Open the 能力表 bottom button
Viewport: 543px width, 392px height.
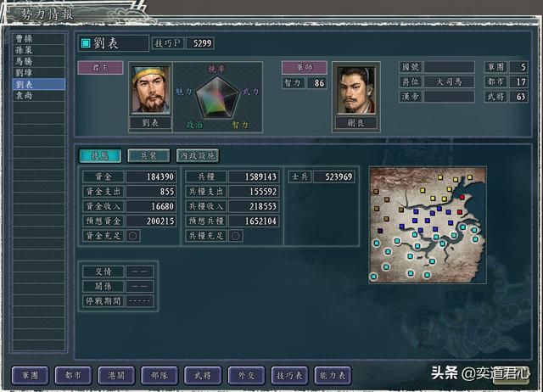(333, 375)
